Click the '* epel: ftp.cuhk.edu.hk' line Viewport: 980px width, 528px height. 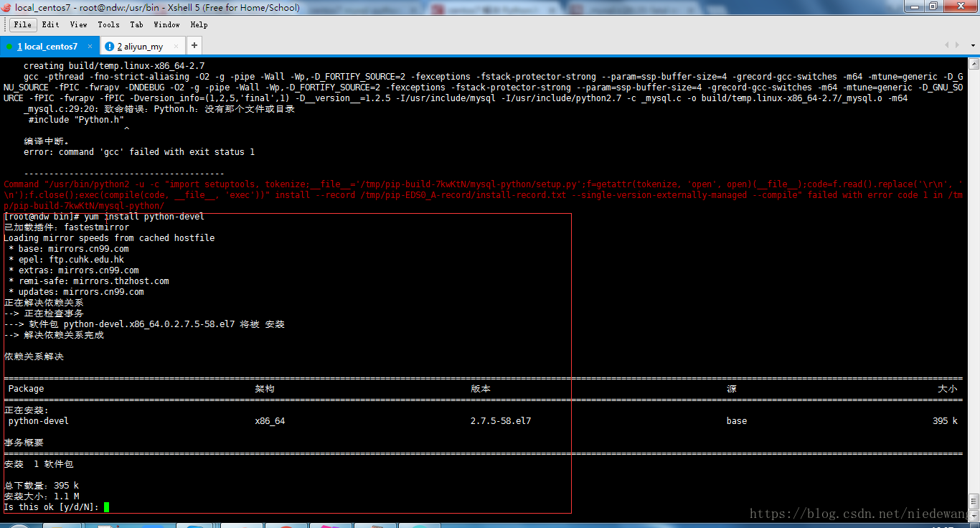tap(67, 260)
